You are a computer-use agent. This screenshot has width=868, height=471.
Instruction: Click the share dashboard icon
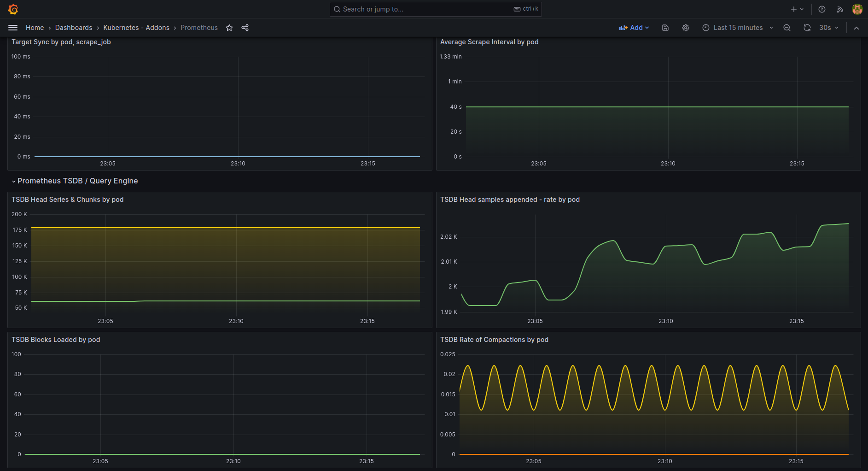click(x=245, y=28)
